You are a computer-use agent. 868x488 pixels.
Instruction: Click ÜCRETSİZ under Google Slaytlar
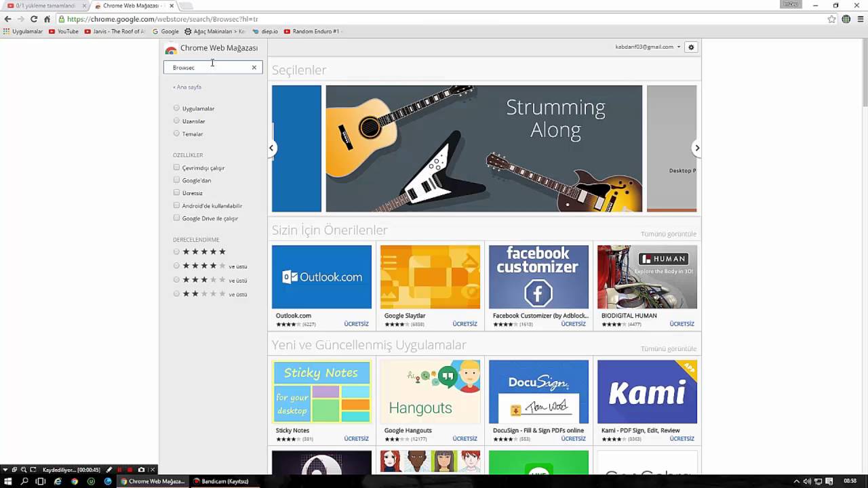[465, 324]
